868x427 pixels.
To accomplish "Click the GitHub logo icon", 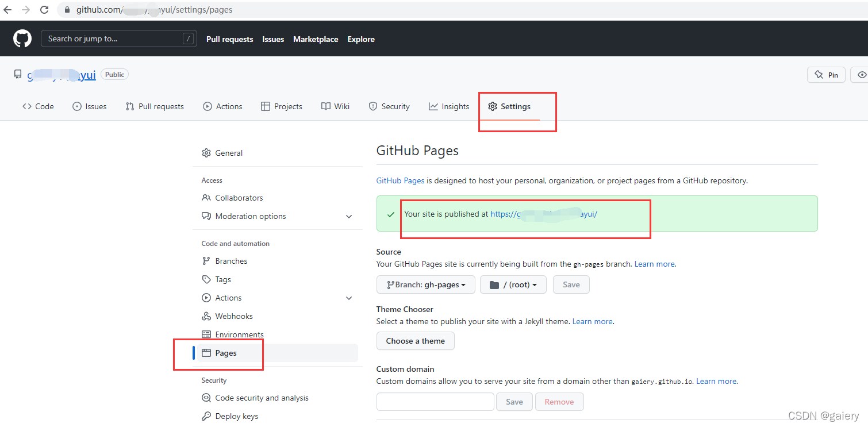I will click(x=22, y=39).
